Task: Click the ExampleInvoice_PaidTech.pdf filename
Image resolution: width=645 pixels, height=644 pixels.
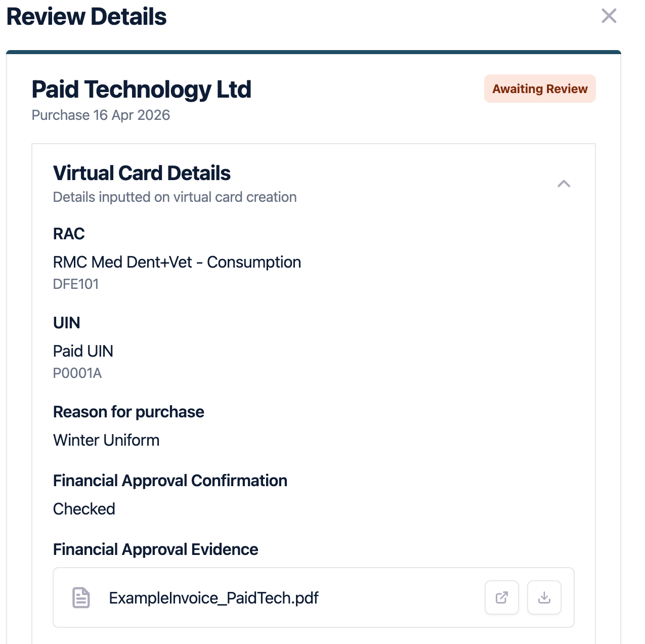Action: point(213,598)
